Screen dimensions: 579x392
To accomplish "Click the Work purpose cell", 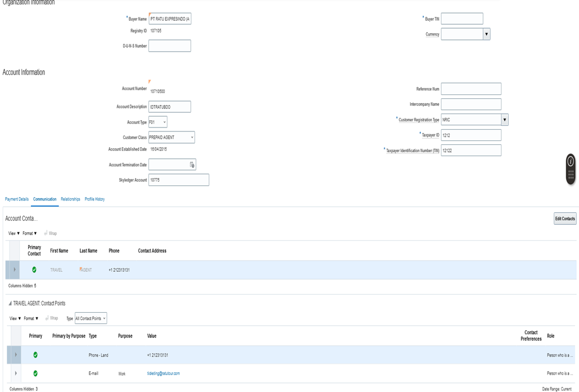I will [122, 373].
